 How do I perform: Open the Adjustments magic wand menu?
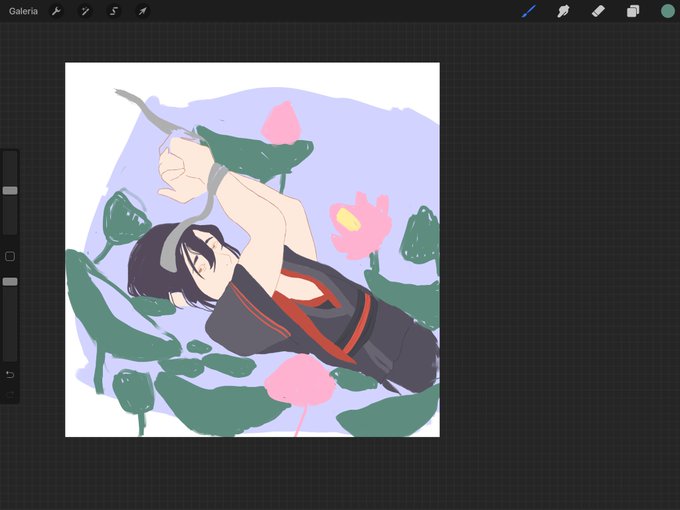(85, 11)
